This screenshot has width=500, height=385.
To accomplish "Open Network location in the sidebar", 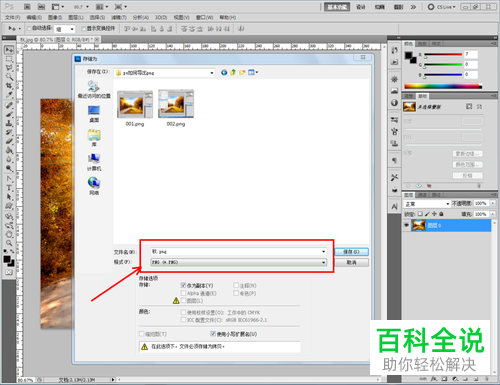I will [x=94, y=186].
